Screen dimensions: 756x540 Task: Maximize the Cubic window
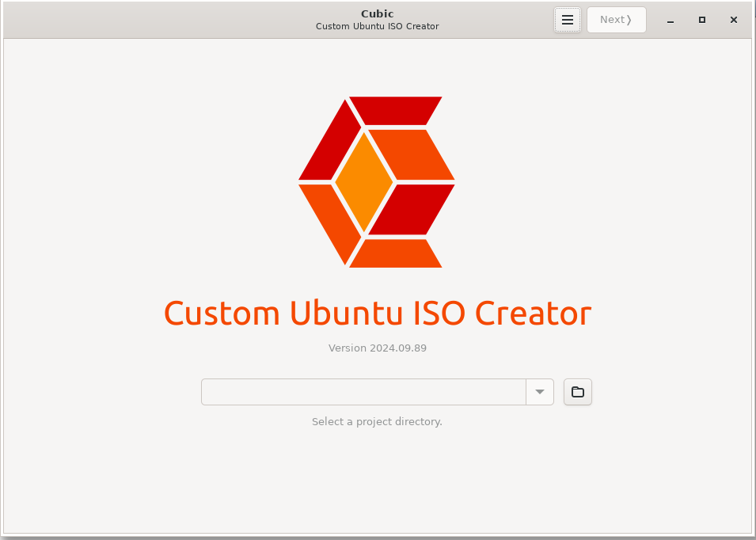point(701,20)
